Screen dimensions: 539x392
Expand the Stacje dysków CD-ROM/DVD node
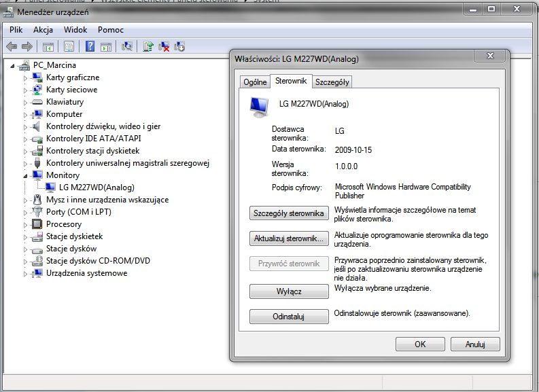(x=25, y=262)
